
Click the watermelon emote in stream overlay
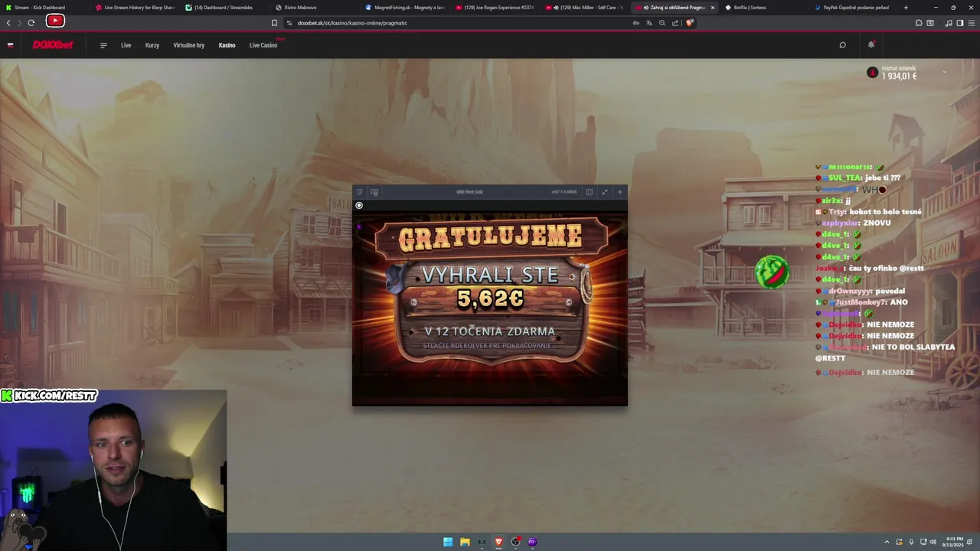pos(772,272)
